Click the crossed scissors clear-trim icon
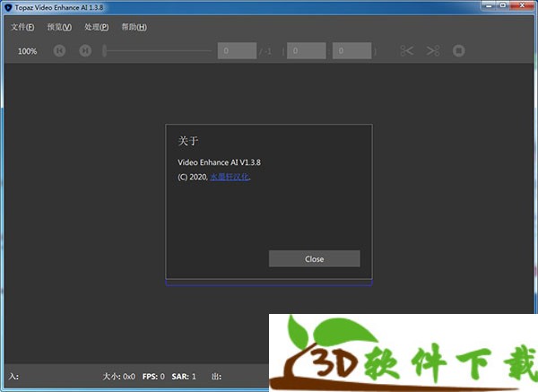Screen dimensions: 538x392 click(x=433, y=51)
